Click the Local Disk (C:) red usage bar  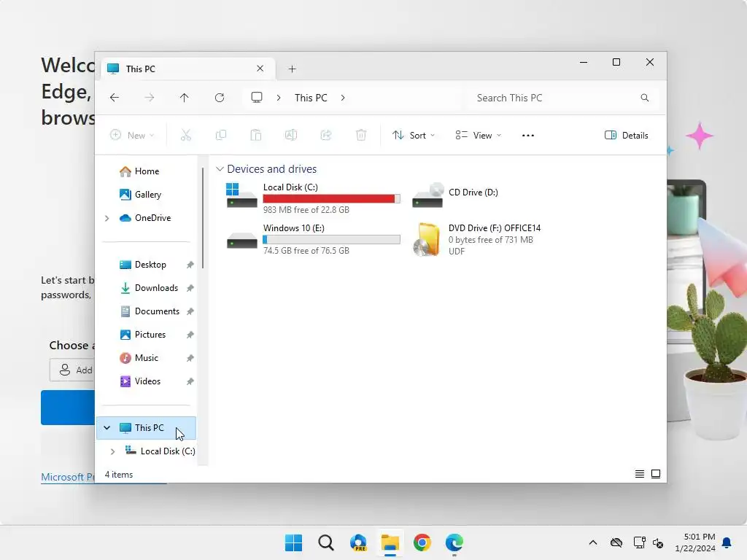pyautogui.click(x=332, y=198)
